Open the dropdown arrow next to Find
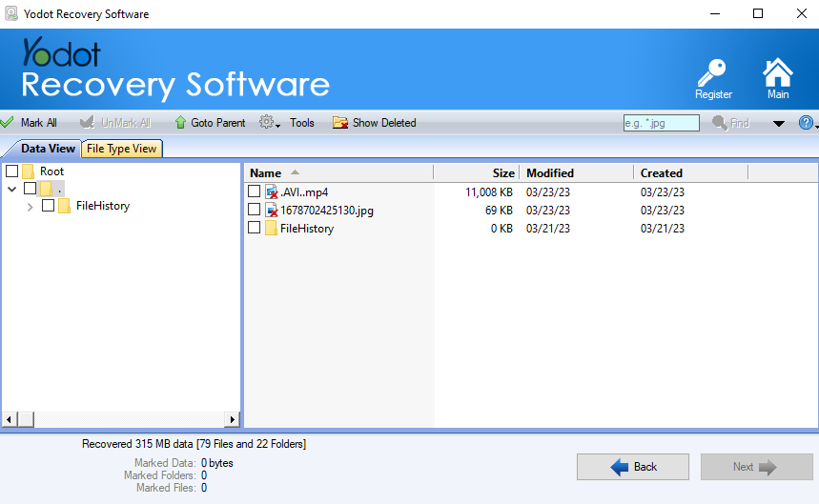Screen dimensions: 819x504 tap(778, 124)
